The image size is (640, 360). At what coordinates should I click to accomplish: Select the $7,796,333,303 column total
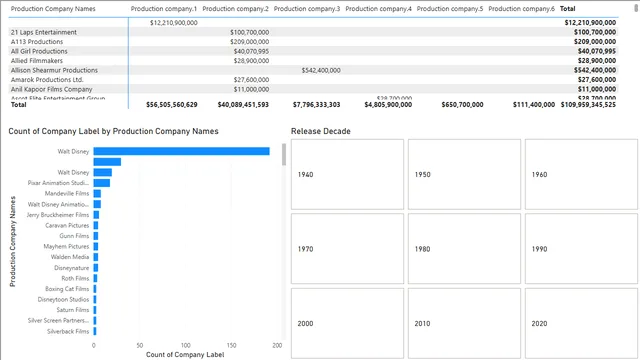316,105
